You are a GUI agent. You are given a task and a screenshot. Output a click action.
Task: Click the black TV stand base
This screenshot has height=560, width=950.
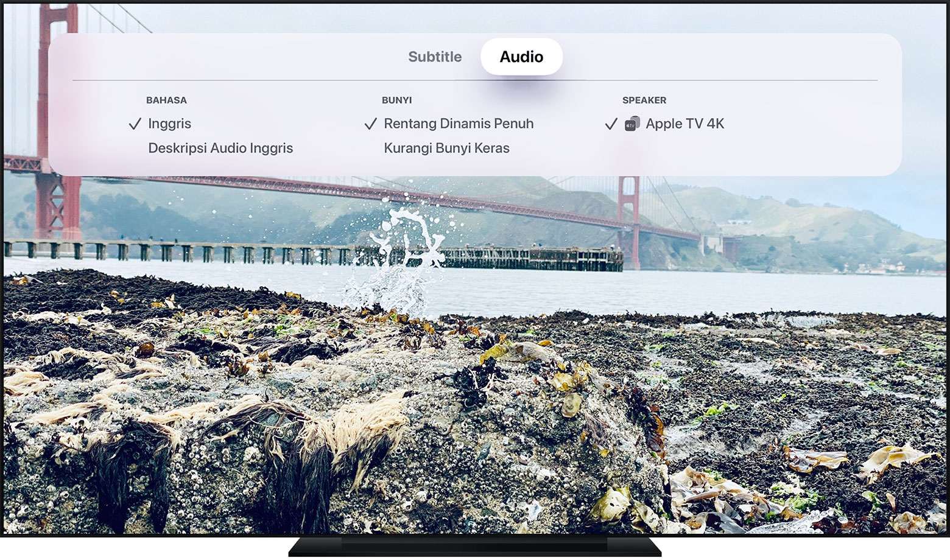[475, 547]
